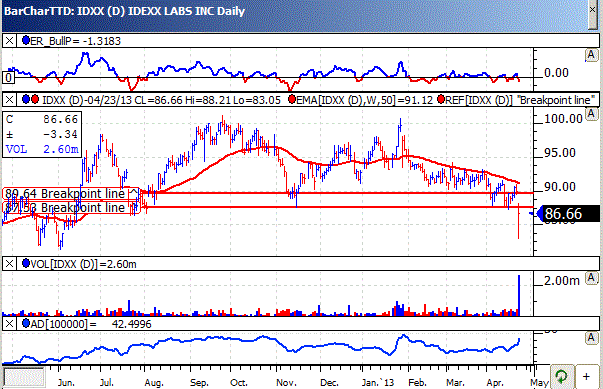The image size is (603, 389).
Task: Click the caret on 89.64 Breakpoint label
Action: coord(133,192)
